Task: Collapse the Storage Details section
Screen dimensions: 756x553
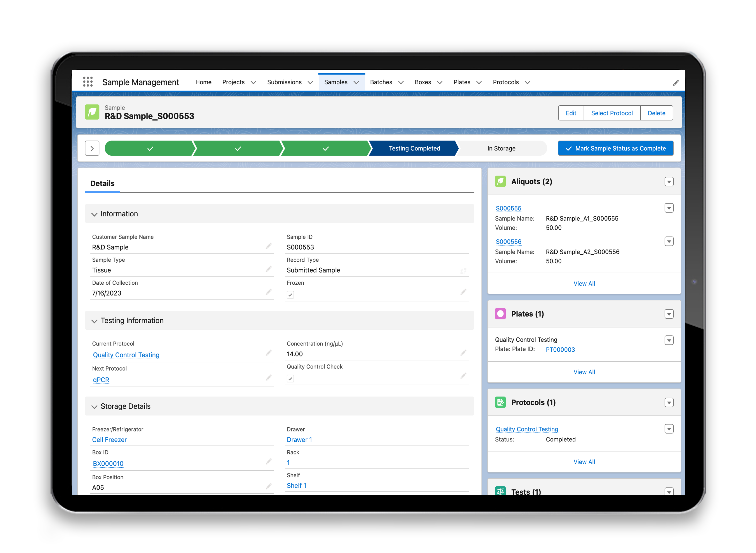Action: [x=94, y=407]
